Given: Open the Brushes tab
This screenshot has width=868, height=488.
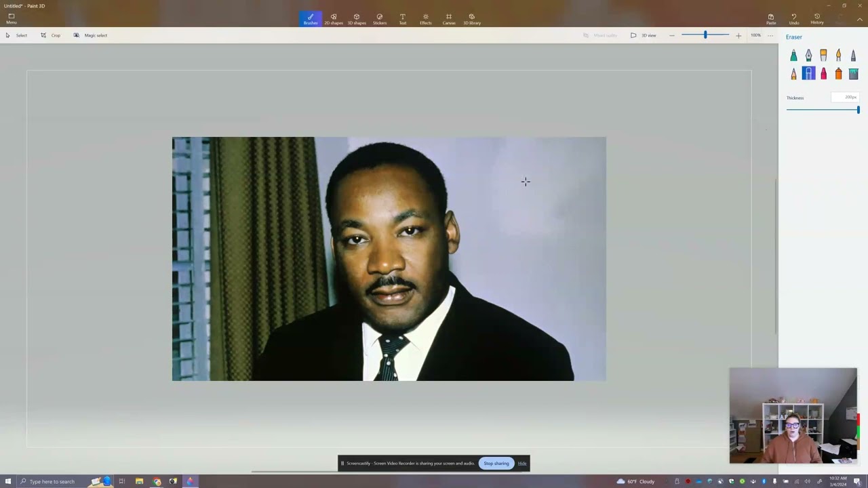Looking at the screenshot, I should point(311,19).
